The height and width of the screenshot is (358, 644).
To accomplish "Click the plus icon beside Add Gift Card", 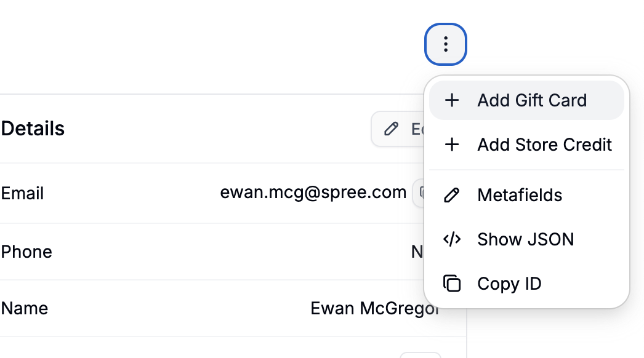I will point(452,100).
